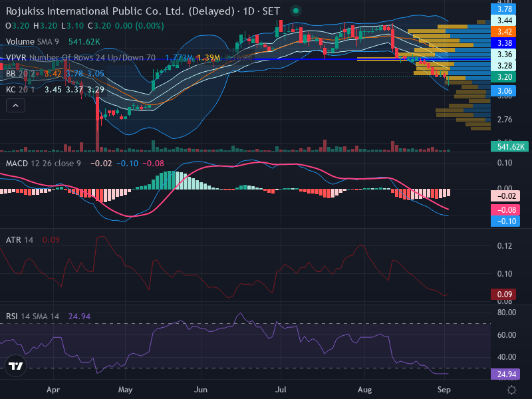
Task: Click the 0.12 ATR axis value
Action: click(x=505, y=246)
